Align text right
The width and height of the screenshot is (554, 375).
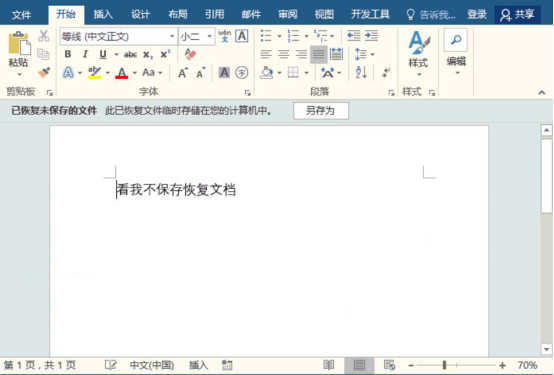[301, 54]
